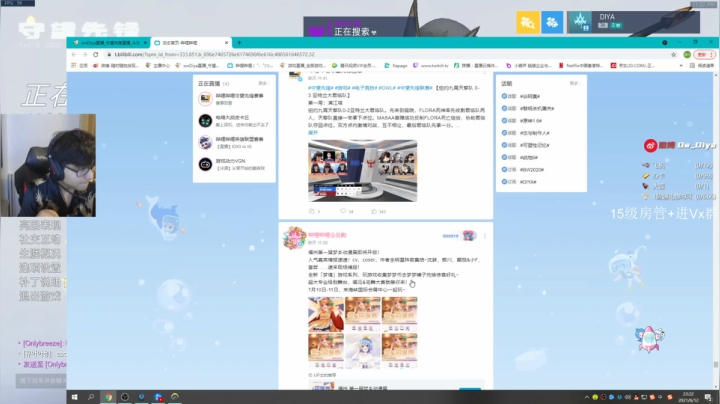
Task: Expand the hidden bookmarks overflow chevron
Action: 681,66
